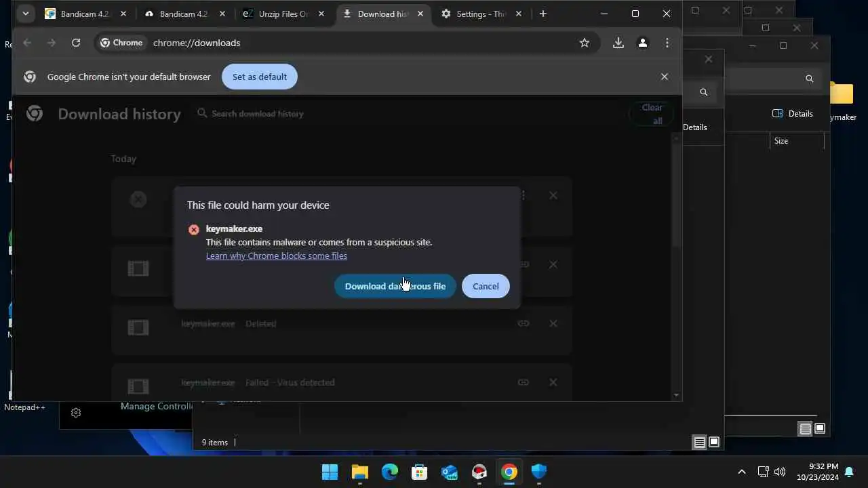Switch to large icons view beside 9 items
Image resolution: width=868 pixels, height=488 pixels.
714,443
